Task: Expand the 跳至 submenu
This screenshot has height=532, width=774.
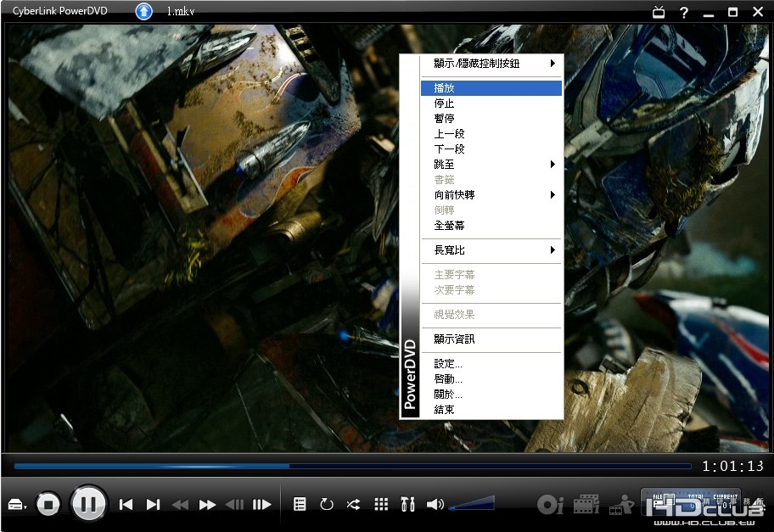Action: 491,165
